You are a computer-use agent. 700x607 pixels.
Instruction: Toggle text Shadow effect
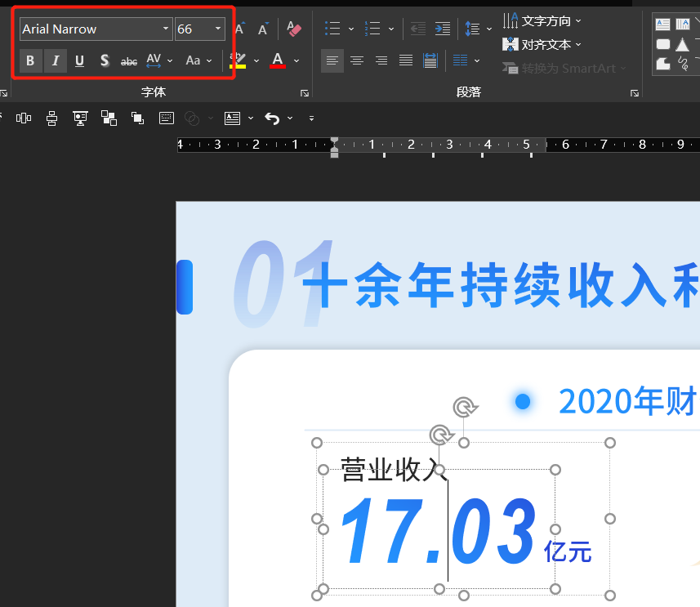pyautogui.click(x=105, y=60)
